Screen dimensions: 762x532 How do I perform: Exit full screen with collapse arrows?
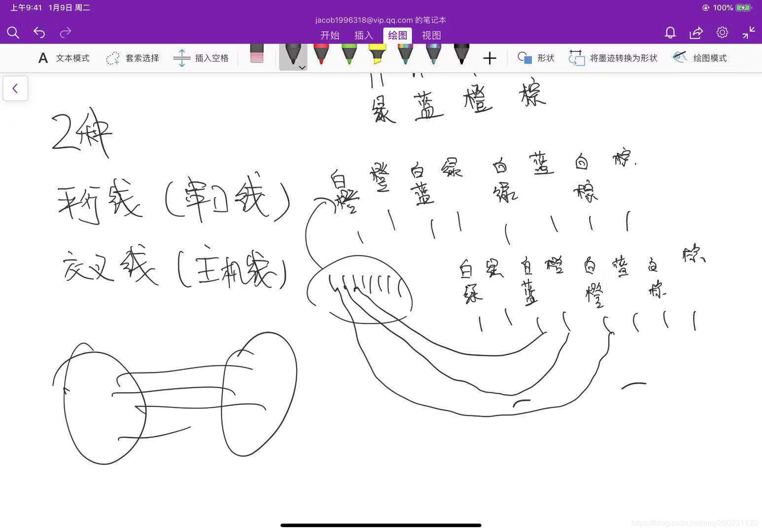click(x=749, y=33)
